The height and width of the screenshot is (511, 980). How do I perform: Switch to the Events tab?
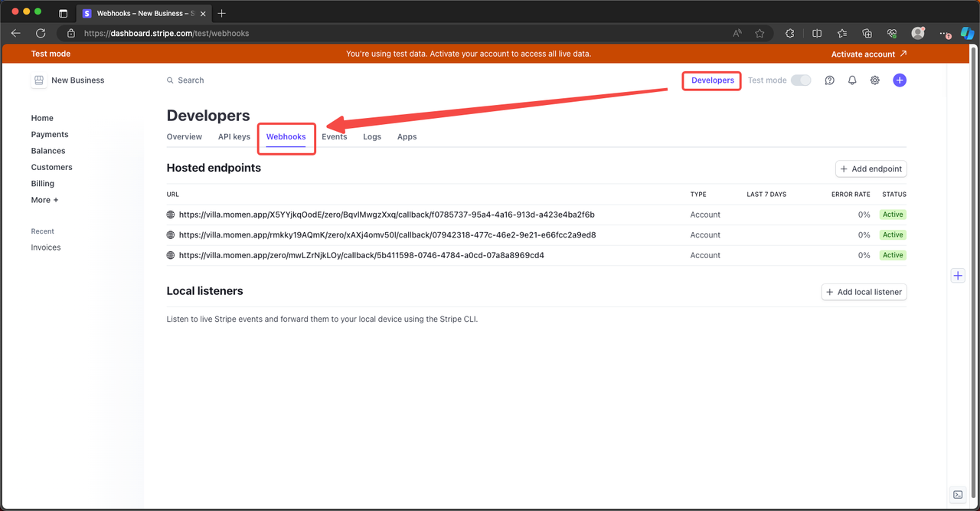pos(335,137)
